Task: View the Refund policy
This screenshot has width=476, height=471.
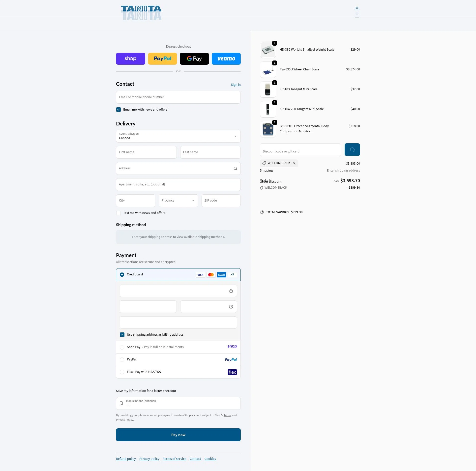Action: click(x=126, y=459)
